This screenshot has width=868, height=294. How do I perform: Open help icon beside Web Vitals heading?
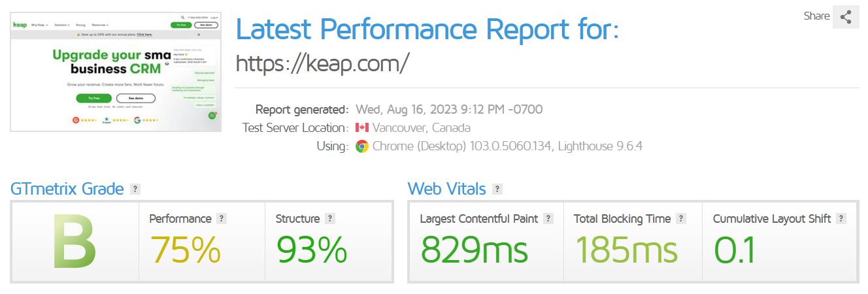click(497, 189)
